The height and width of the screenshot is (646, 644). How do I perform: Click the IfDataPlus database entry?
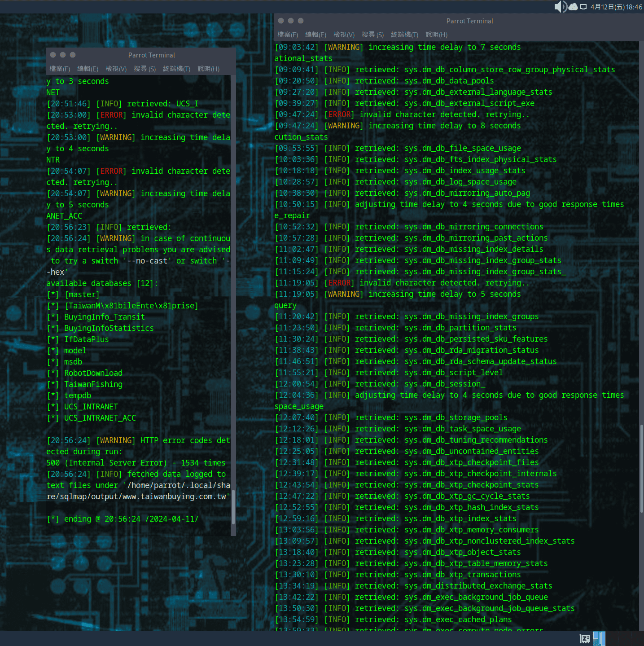click(x=78, y=339)
